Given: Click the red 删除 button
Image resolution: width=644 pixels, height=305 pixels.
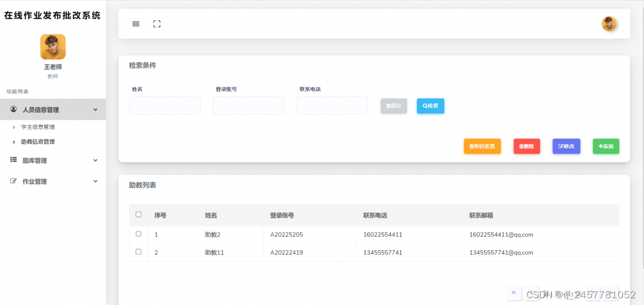Looking at the screenshot, I should click(x=527, y=146).
